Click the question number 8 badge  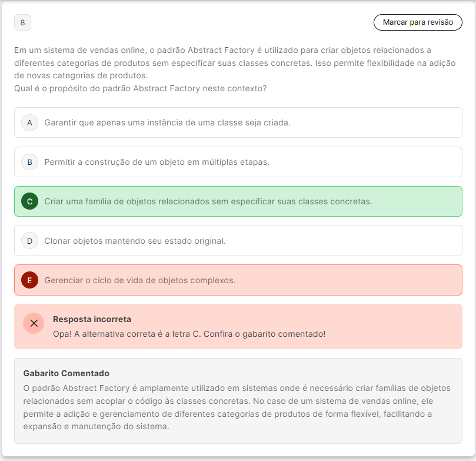tap(22, 22)
